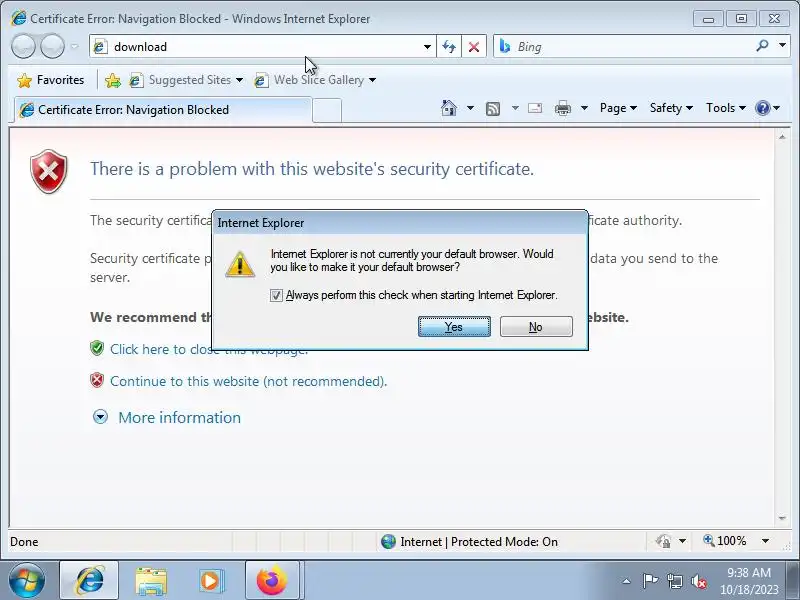Click the red shield icon beside the continue link
This screenshot has height=600, width=800.
(97, 381)
